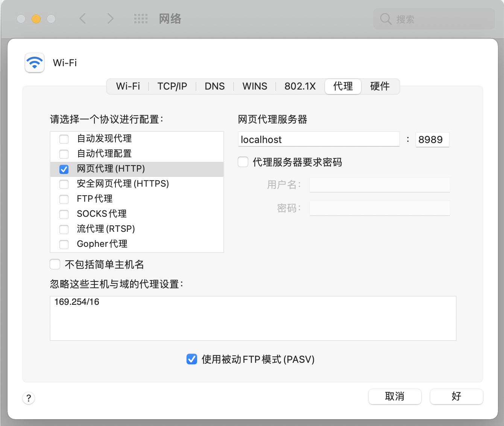Enable 自动代理配置 checkbox
The height and width of the screenshot is (426, 504).
(x=64, y=154)
